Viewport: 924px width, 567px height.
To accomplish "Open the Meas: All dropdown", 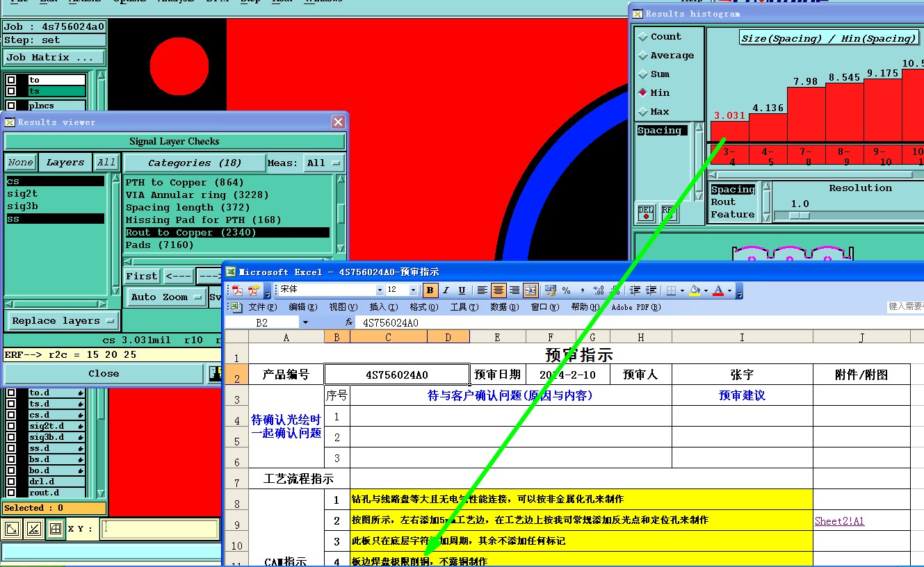I will tap(323, 163).
